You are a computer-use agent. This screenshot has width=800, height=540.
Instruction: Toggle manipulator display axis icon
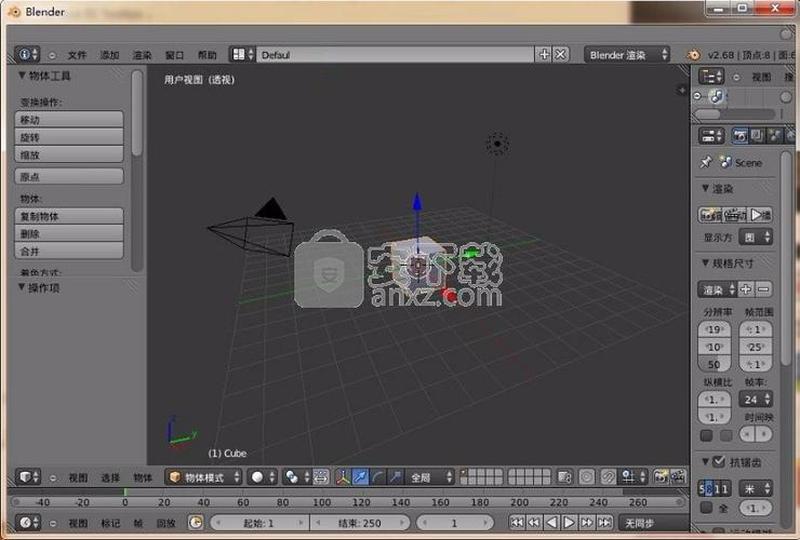tap(343, 477)
